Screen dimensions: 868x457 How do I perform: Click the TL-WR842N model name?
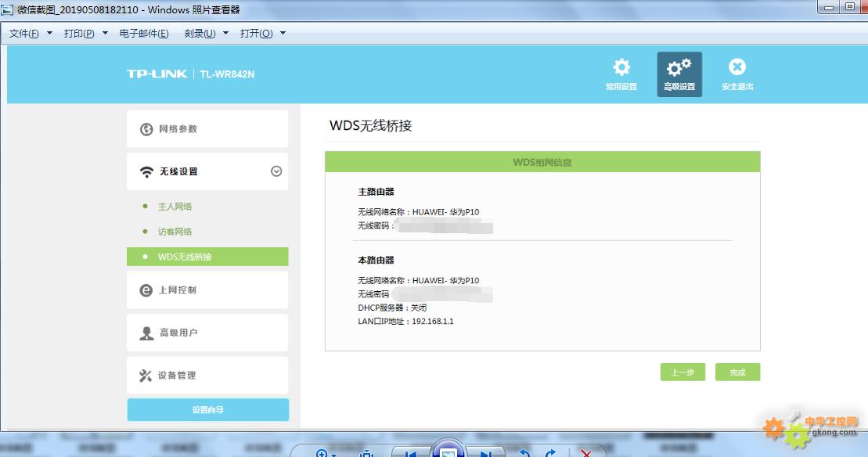coord(227,74)
